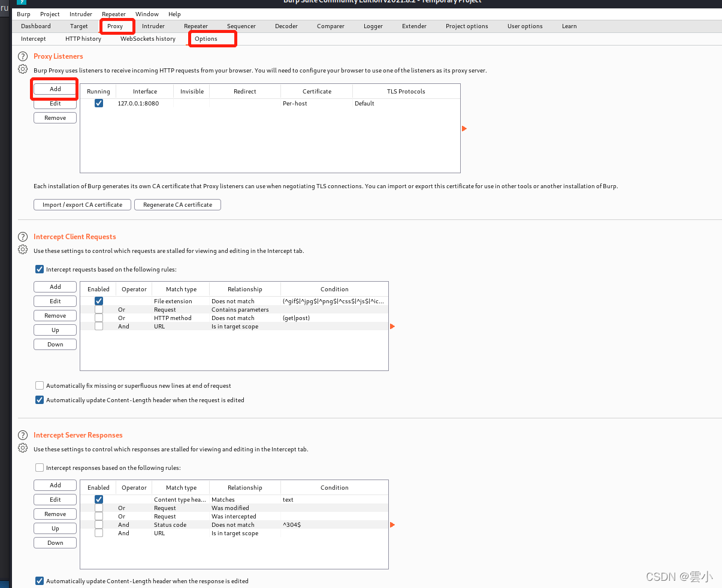Open the HTTP history sub-tab
Image resolution: width=722 pixels, height=588 pixels.
click(x=83, y=38)
